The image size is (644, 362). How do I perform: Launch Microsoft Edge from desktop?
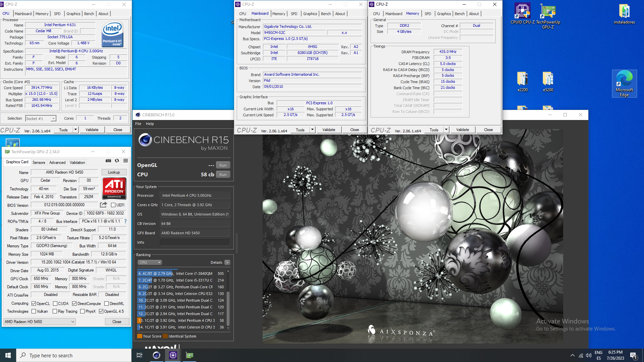(624, 84)
